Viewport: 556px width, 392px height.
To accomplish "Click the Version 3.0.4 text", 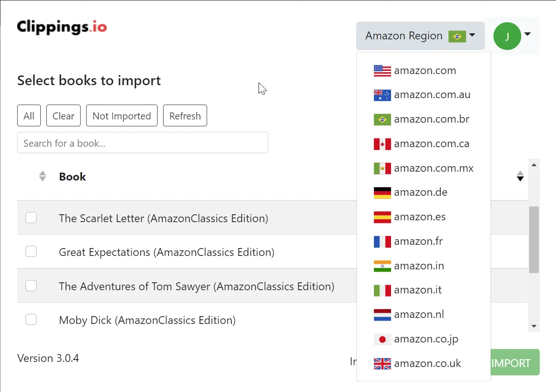I will (48, 358).
